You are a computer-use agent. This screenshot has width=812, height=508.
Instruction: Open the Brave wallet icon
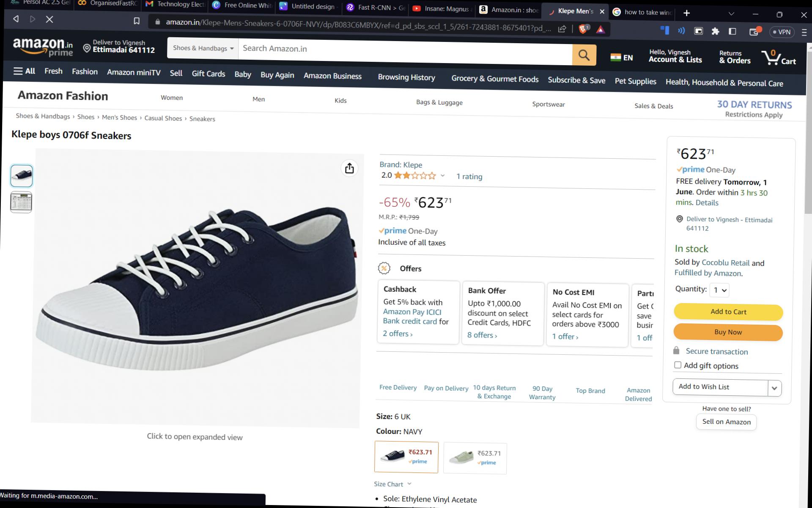point(755,31)
